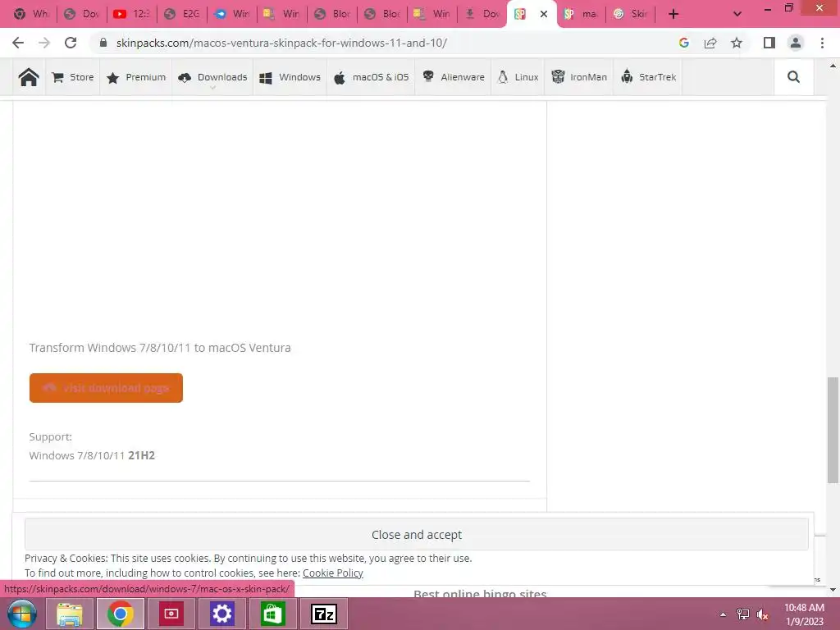
Task: Click the page vertical scrollbar thumb
Action: pyautogui.click(x=833, y=430)
